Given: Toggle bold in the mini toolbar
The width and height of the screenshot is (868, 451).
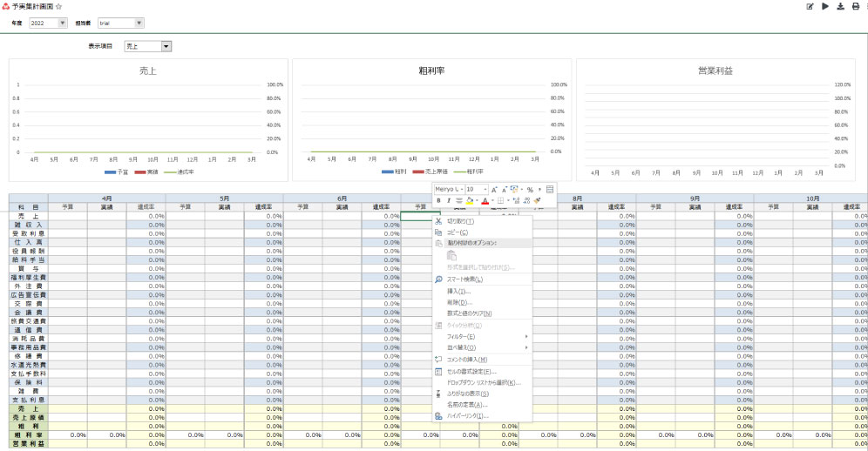Looking at the screenshot, I should pos(439,200).
